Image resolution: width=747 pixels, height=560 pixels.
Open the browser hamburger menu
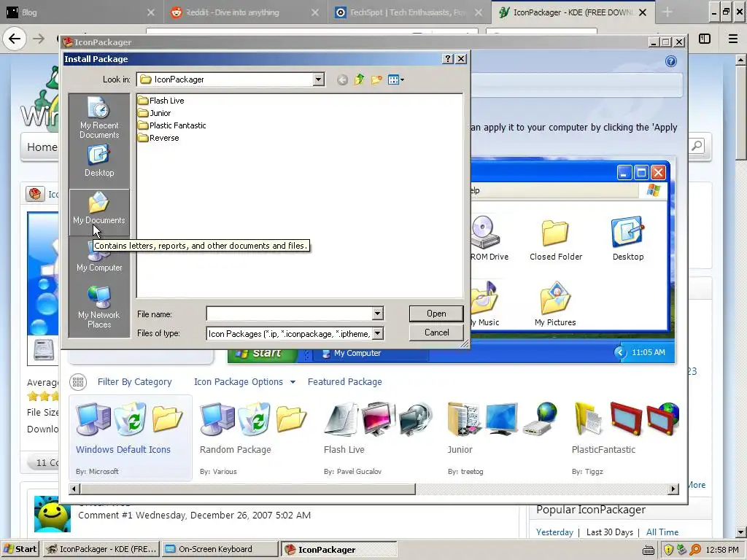click(x=732, y=39)
